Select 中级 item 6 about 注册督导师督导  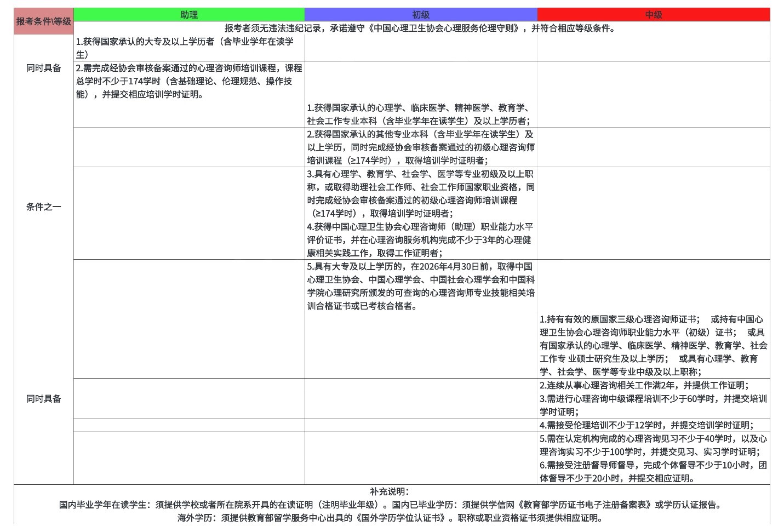click(x=654, y=472)
